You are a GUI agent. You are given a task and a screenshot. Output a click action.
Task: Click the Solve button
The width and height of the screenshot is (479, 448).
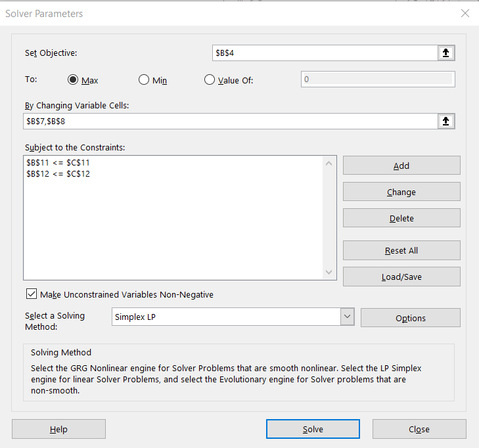click(313, 429)
